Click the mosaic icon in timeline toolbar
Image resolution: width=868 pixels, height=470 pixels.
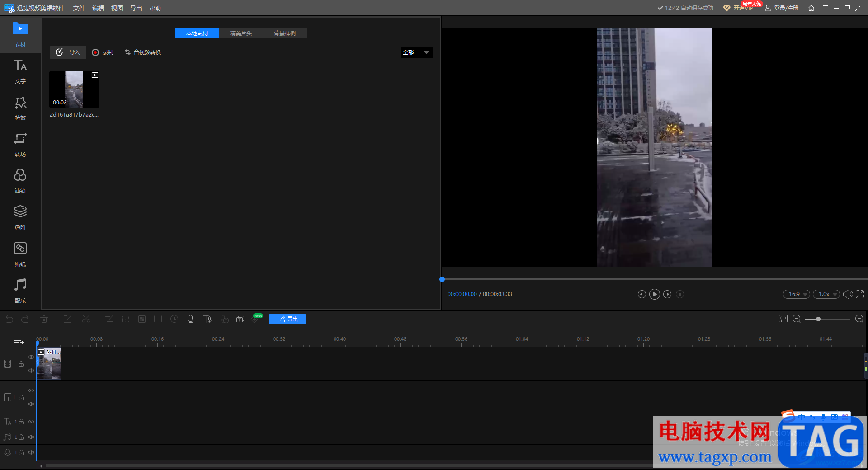tap(142, 319)
